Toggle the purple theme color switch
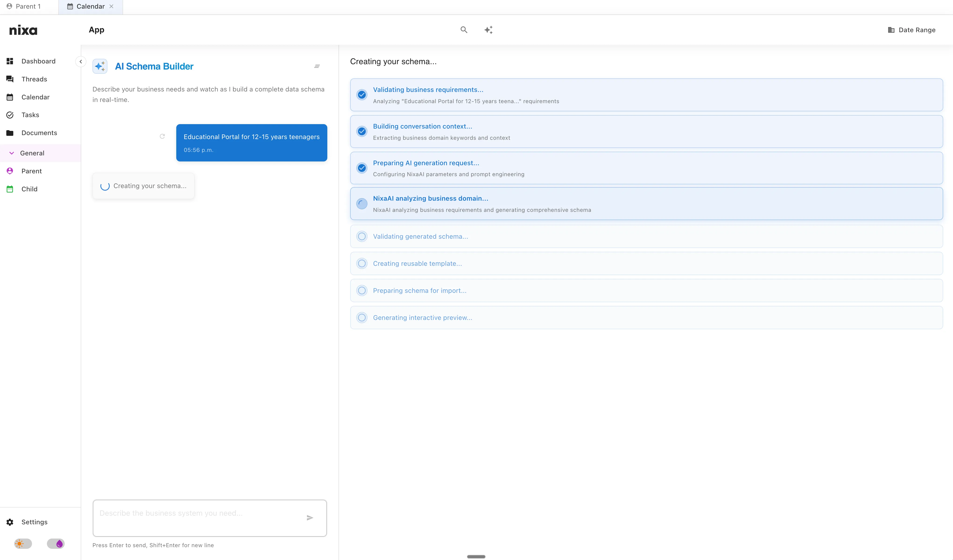This screenshot has height=560, width=953. coord(56,544)
